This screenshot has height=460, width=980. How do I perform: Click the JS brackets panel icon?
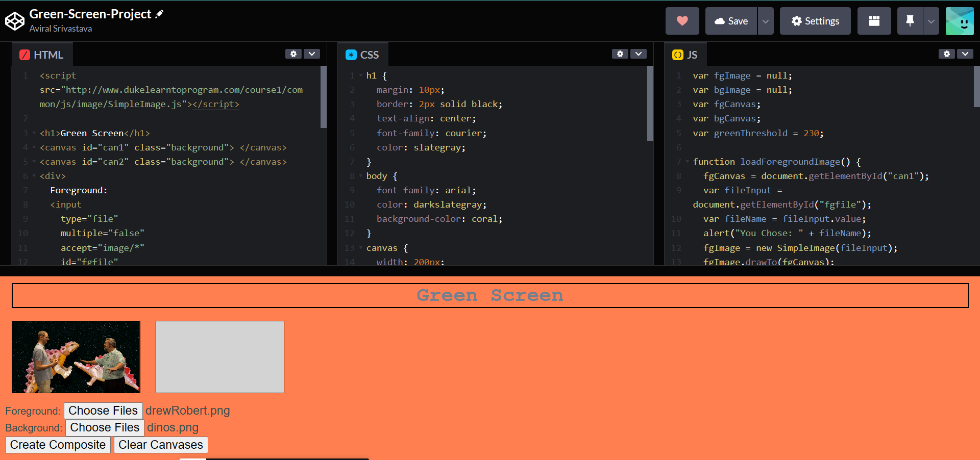(677, 54)
